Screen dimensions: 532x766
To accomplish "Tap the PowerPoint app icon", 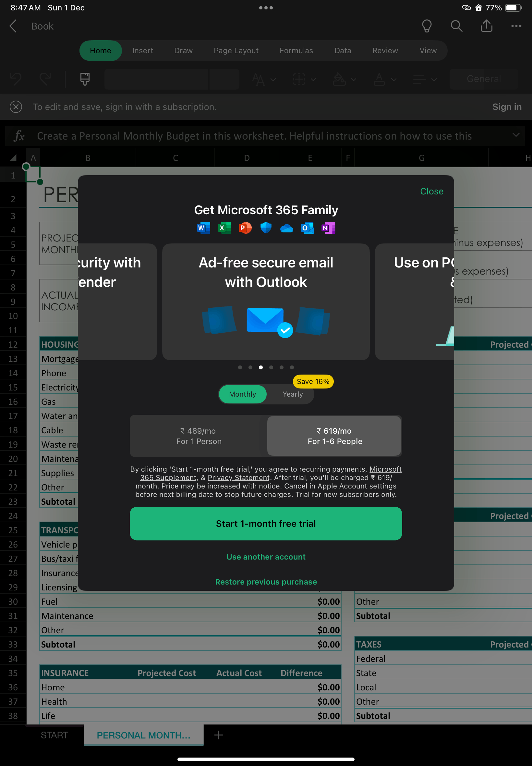I will point(245,228).
